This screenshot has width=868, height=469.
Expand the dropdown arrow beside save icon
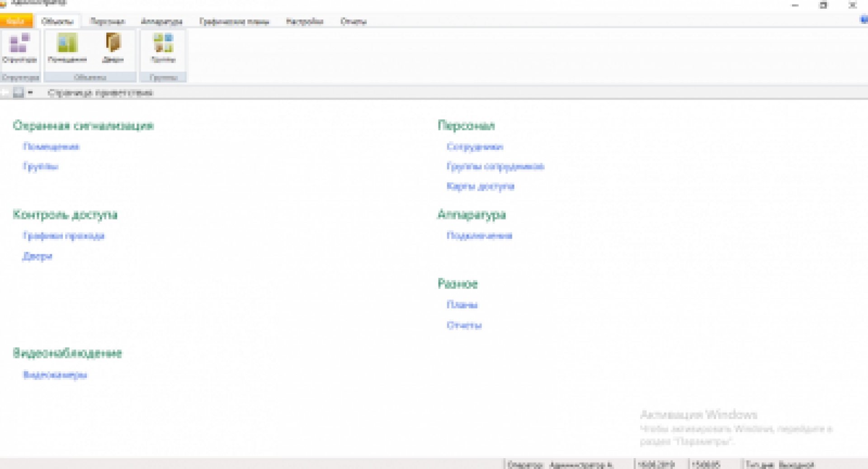[30, 93]
